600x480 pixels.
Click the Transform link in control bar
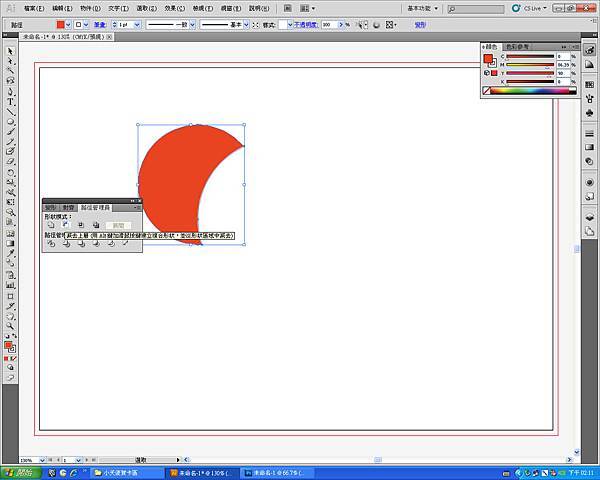(x=420, y=25)
